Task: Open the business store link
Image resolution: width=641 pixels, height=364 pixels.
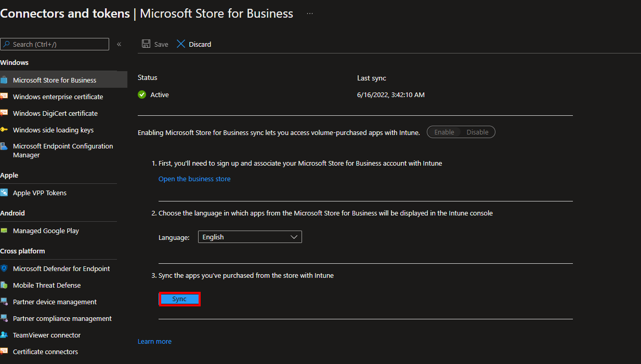Action: (194, 179)
